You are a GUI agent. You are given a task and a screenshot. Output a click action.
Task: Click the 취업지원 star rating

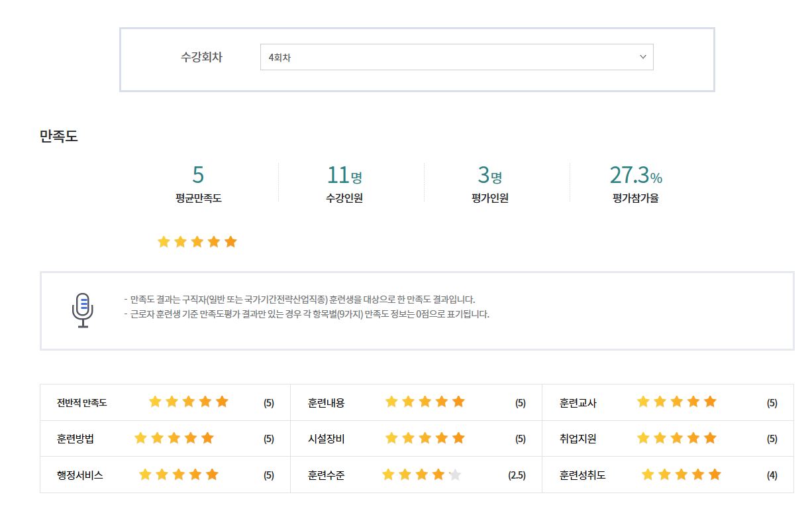click(676, 438)
